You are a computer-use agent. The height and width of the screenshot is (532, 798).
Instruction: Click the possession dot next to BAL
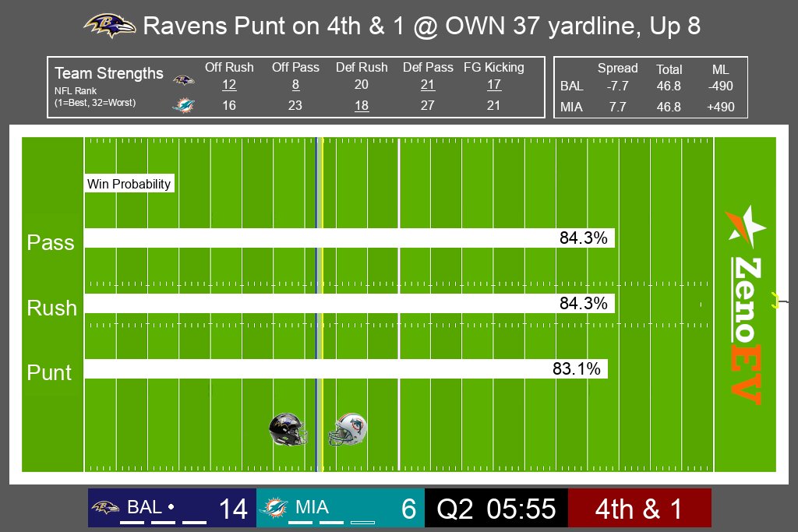[171, 506]
